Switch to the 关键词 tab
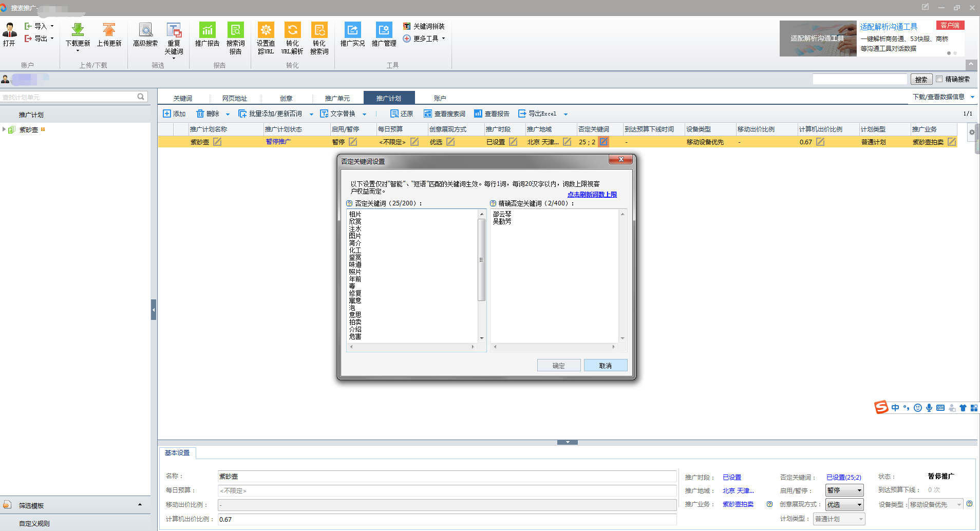This screenshot has width=980, height=531. pyautogui.click(x=182, y=98)
